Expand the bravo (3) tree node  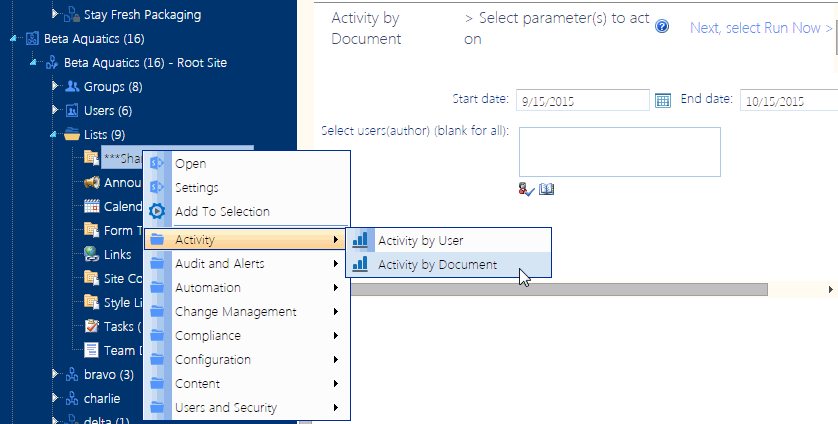pos(55,374)
